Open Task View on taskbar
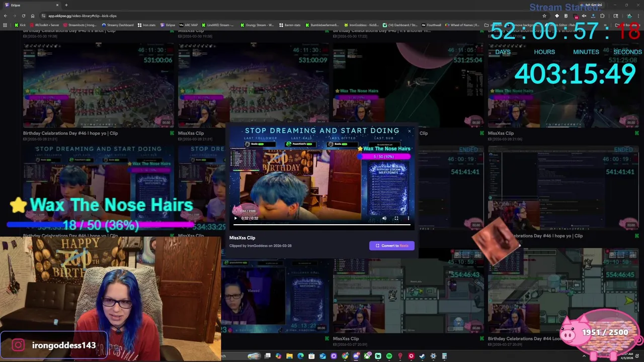644x362 pixels. click(268, 356)
